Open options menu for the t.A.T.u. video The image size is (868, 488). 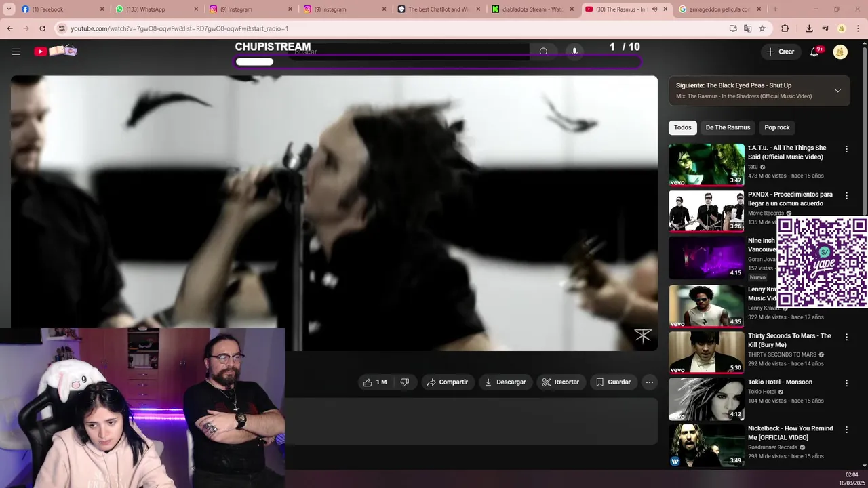point(846,149)
